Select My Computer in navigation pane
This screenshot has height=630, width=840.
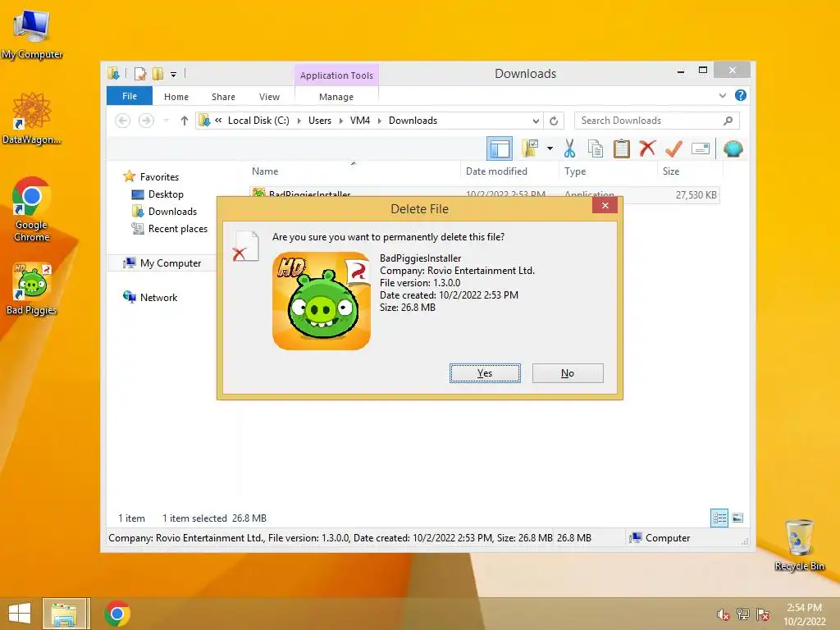[x=171, y=263]
